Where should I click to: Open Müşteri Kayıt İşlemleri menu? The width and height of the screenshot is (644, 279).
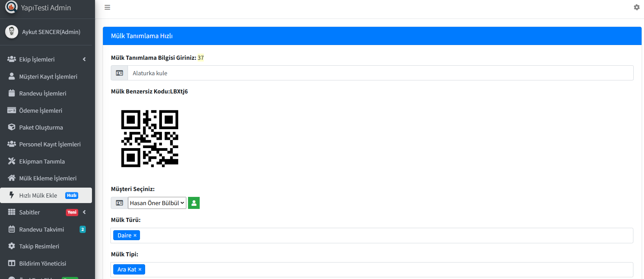[46, 76]
